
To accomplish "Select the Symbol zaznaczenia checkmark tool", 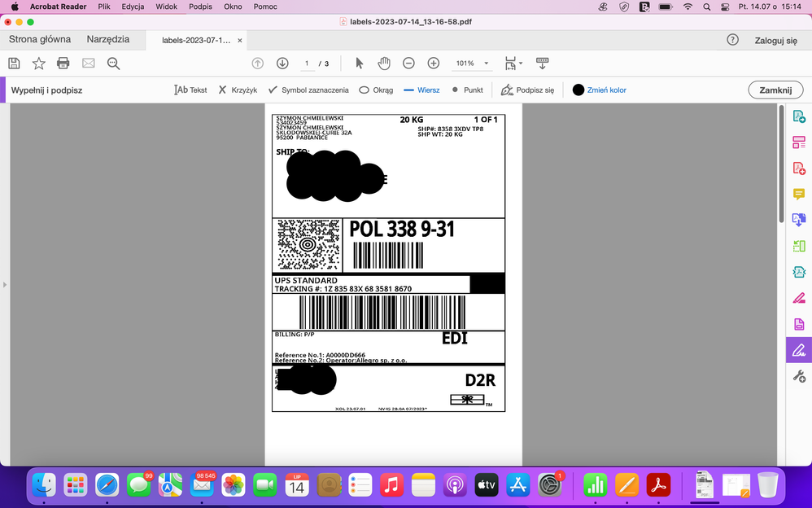I will pyautogui.click(x=308, y=90).
